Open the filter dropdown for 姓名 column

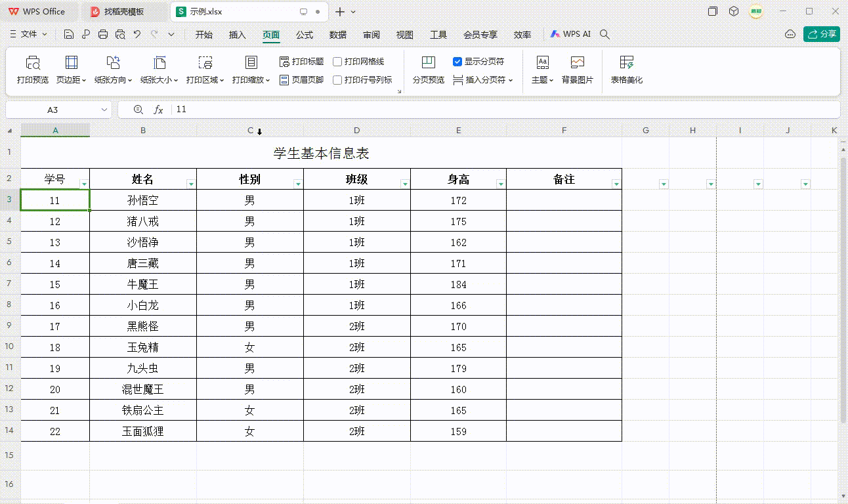point(191,184)
